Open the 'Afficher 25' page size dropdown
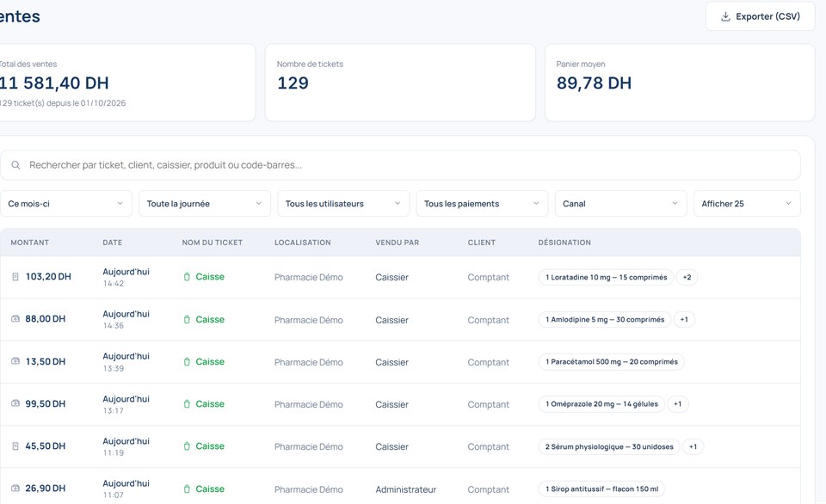This screenshot has height=504, width=826. (x=747, y=203)
